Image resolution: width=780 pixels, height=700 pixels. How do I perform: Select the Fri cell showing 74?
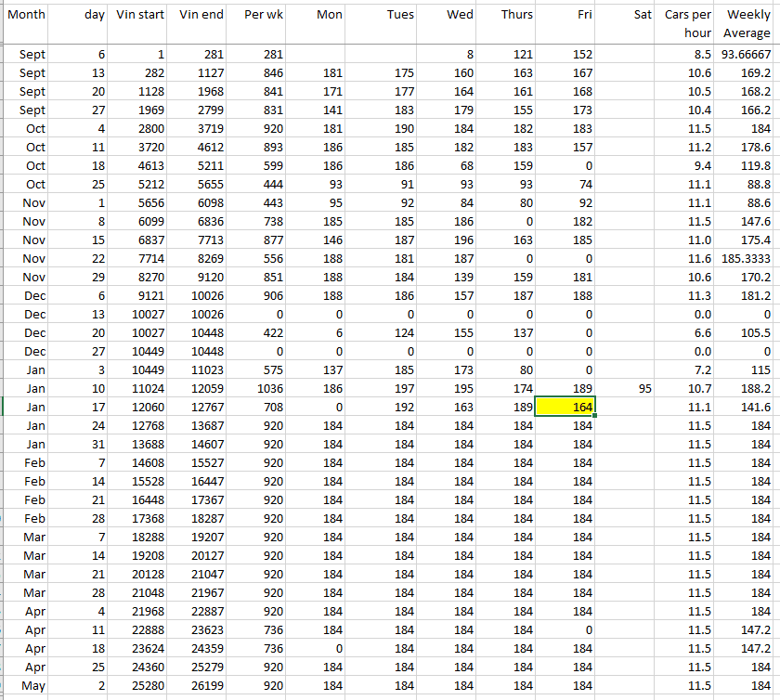(565, 184)
